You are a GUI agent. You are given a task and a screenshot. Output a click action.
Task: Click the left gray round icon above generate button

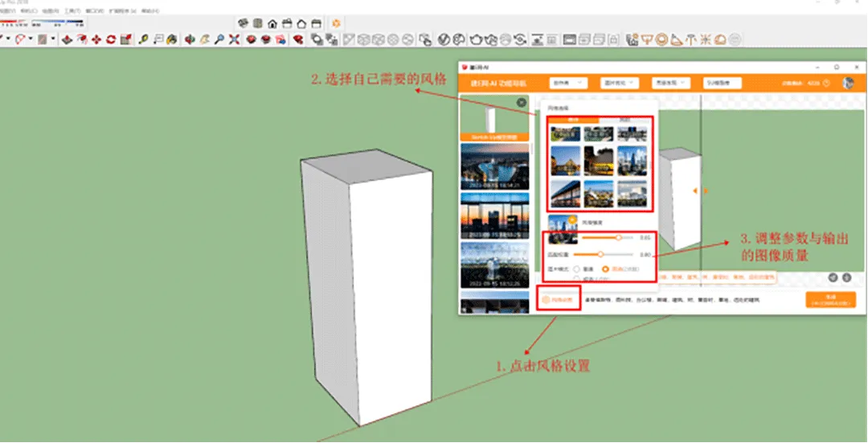pyautogui.click(x=833, y=277)
